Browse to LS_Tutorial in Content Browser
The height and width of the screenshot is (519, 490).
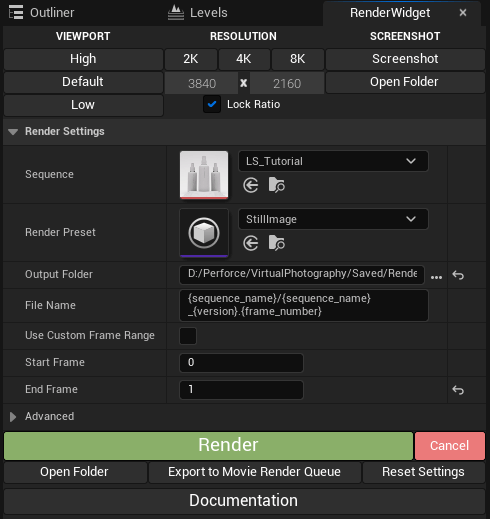(277, 185)
